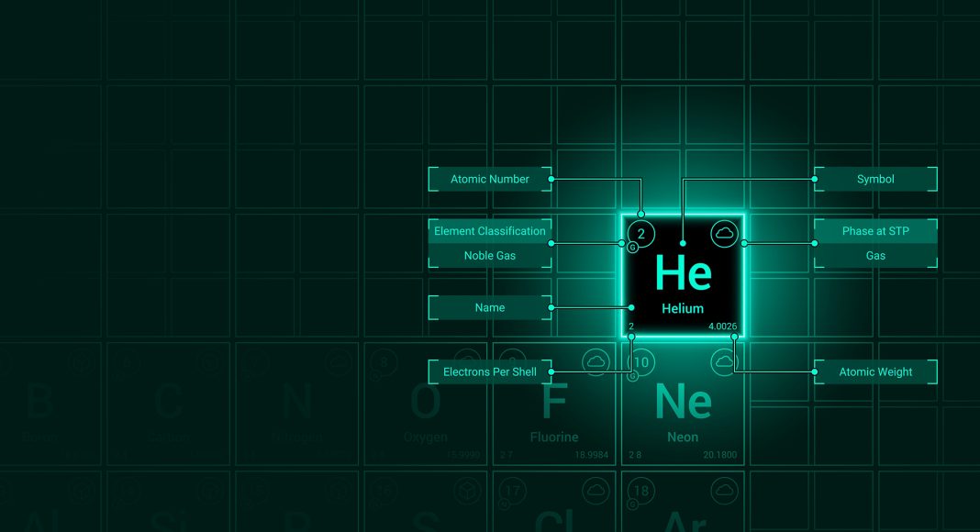
Task: Click the Name label box
Action: [x=490, y=307]
